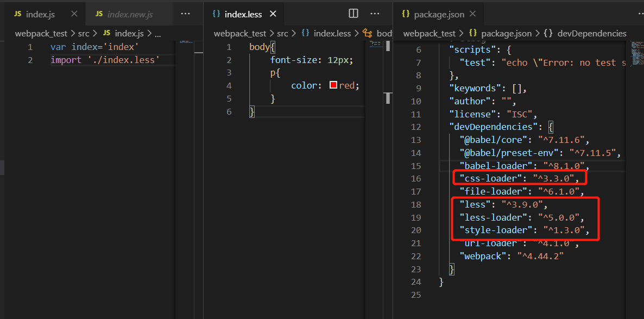Image resolution: width=644 pixels, height=319 pixels.
Task: Open more actions menu beside index.new.js
Action: click(x=186, y=14)
